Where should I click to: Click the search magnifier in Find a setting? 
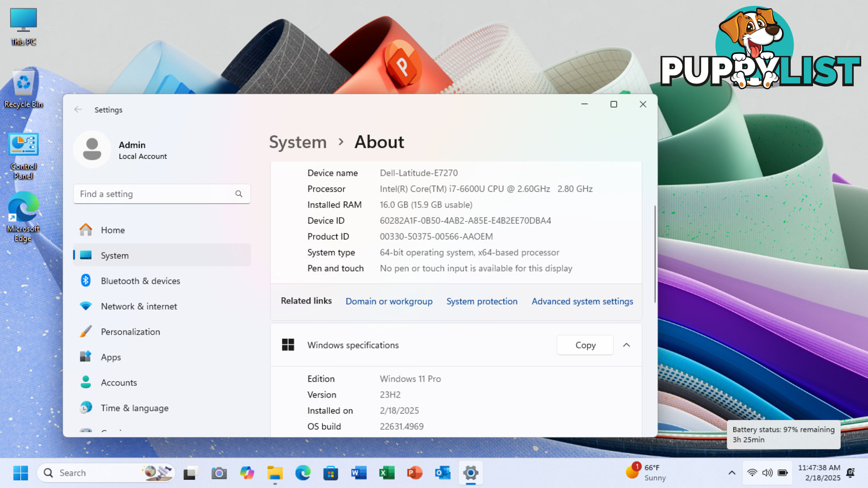pyautogui.click(x=239, y=194)
